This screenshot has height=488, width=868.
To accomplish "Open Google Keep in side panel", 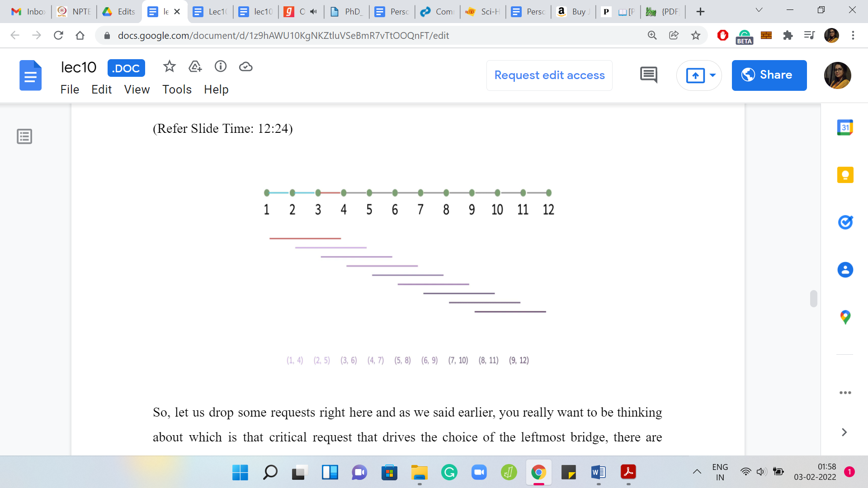I will 844,175.
